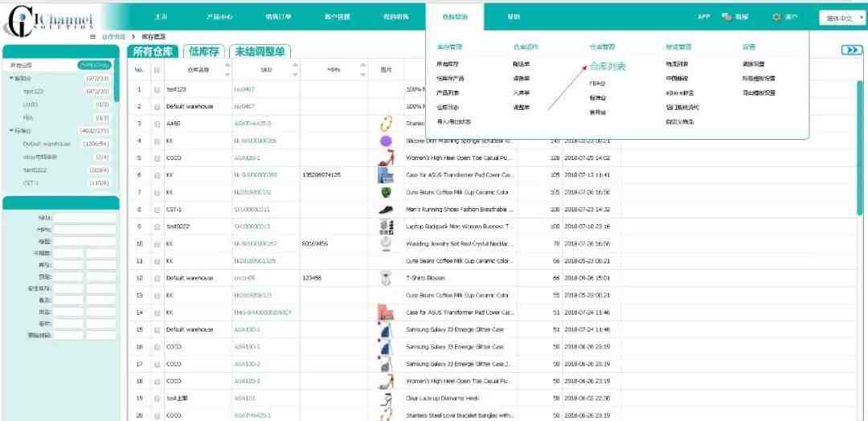Click APP in the top navigation bar

(703, 17)
